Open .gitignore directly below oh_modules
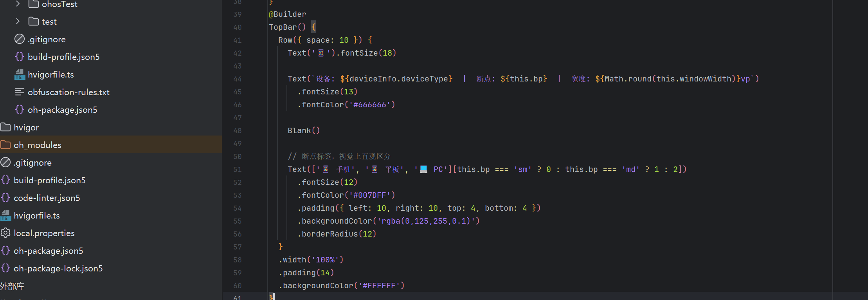The height and width of the screenshot is (300, 868). click(x=33, y=163)
